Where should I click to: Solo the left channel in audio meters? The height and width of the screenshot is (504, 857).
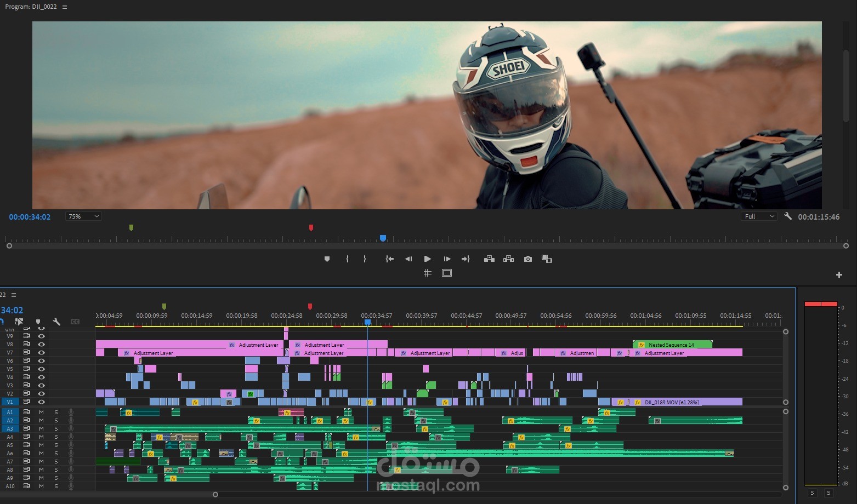pos(812,493)
